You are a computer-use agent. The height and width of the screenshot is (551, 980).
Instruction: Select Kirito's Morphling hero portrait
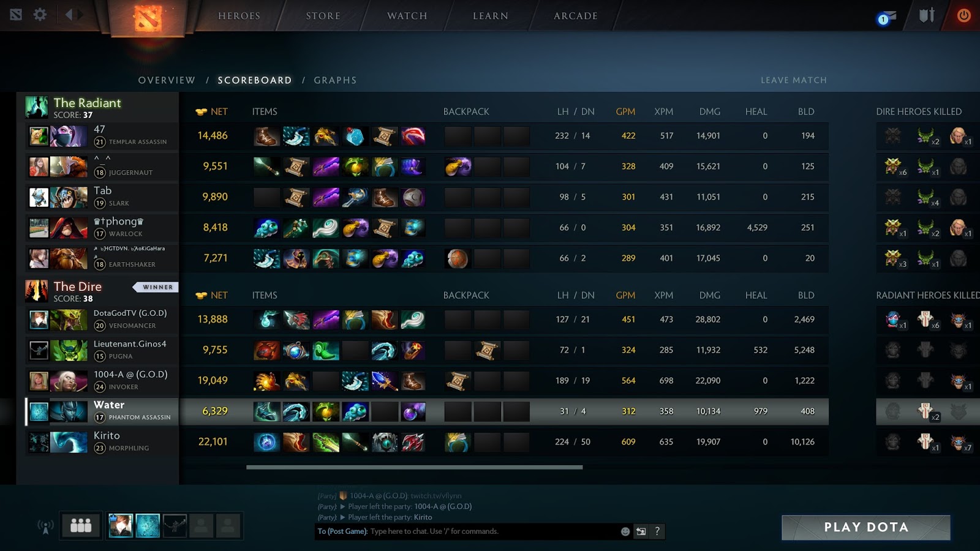(x=69, y=442)
